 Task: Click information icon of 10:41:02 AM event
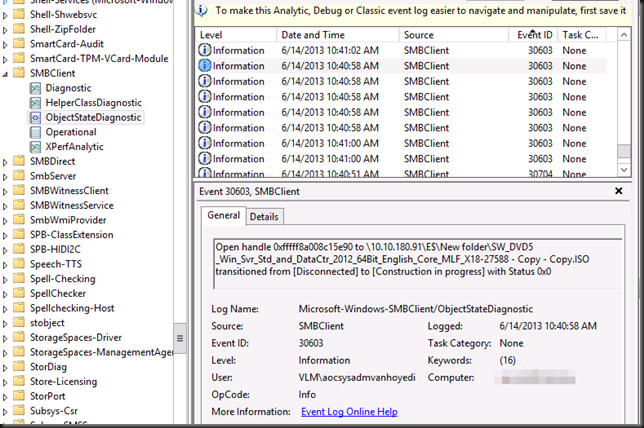coord(205,50)
